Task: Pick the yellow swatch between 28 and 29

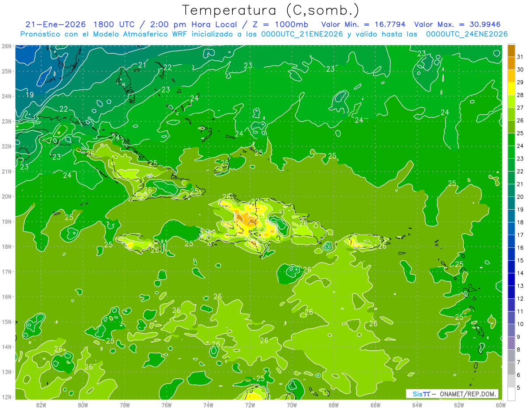Action: 511,88
